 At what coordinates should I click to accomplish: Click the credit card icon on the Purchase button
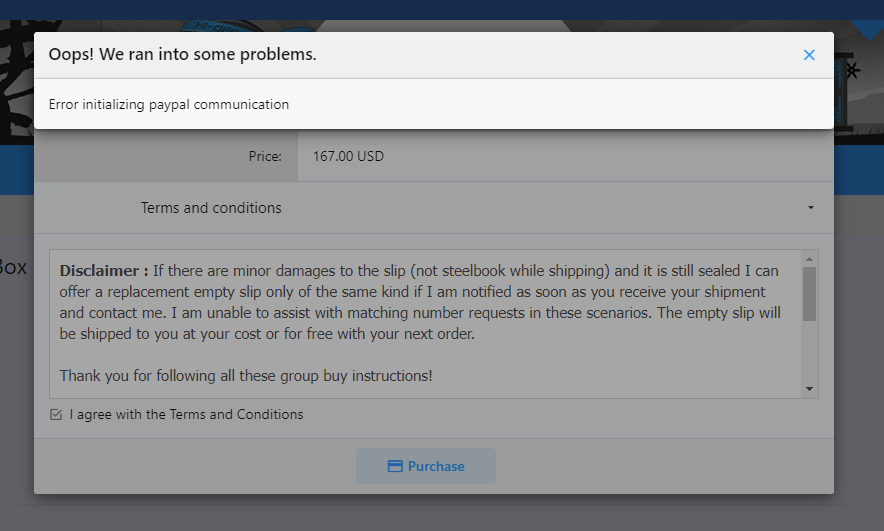coord(395,466)
